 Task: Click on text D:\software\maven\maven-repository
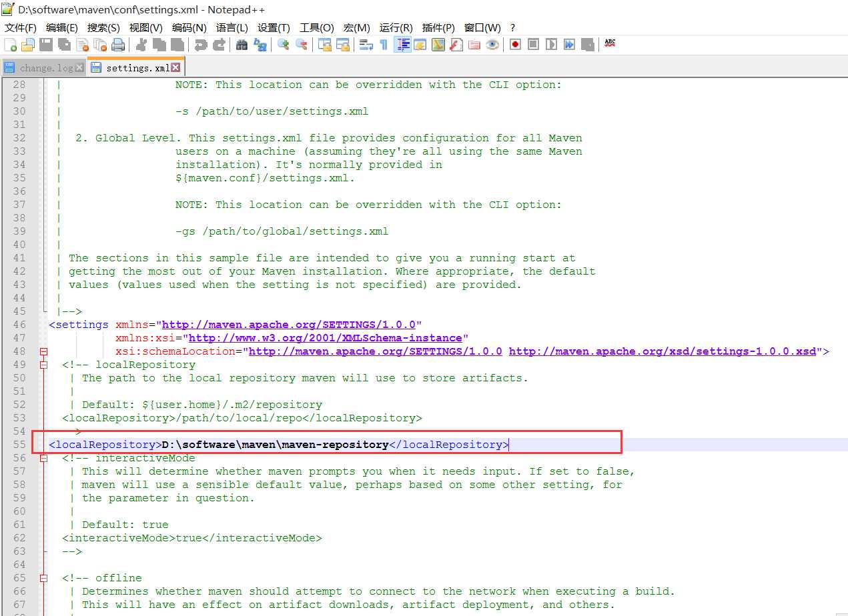coord(276,445)
